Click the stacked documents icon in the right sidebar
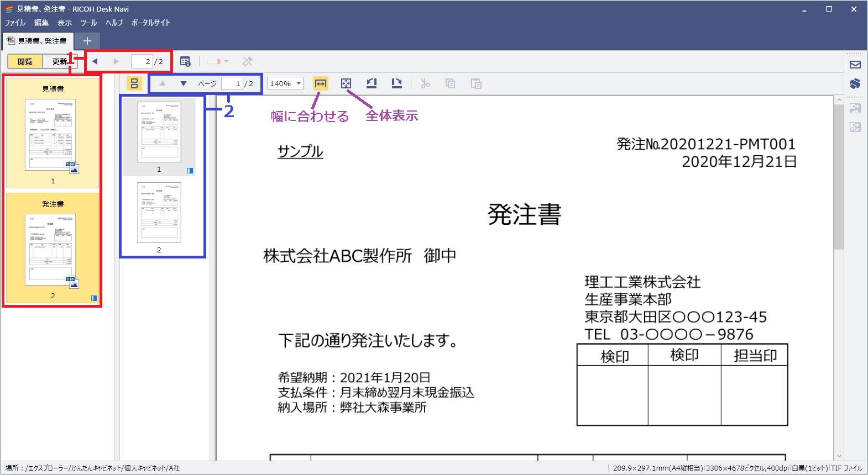This screenshot has width=868, height=475. [855, 83]
